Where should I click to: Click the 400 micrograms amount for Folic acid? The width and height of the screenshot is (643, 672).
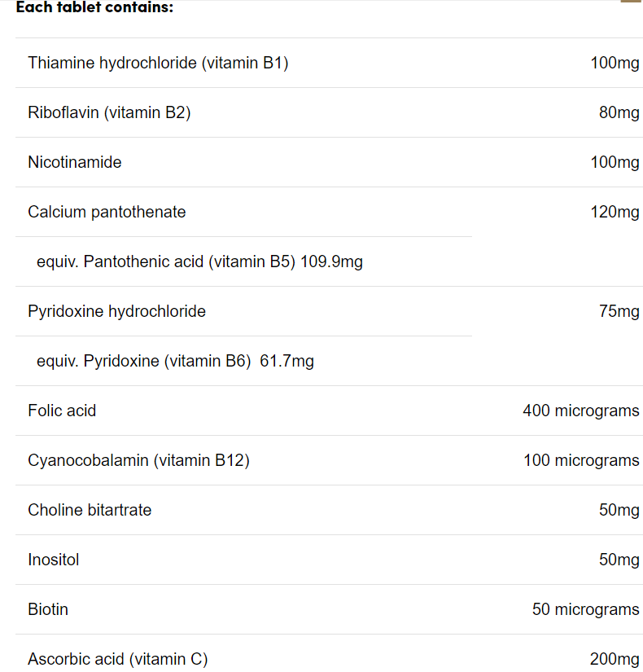point(581,411)
